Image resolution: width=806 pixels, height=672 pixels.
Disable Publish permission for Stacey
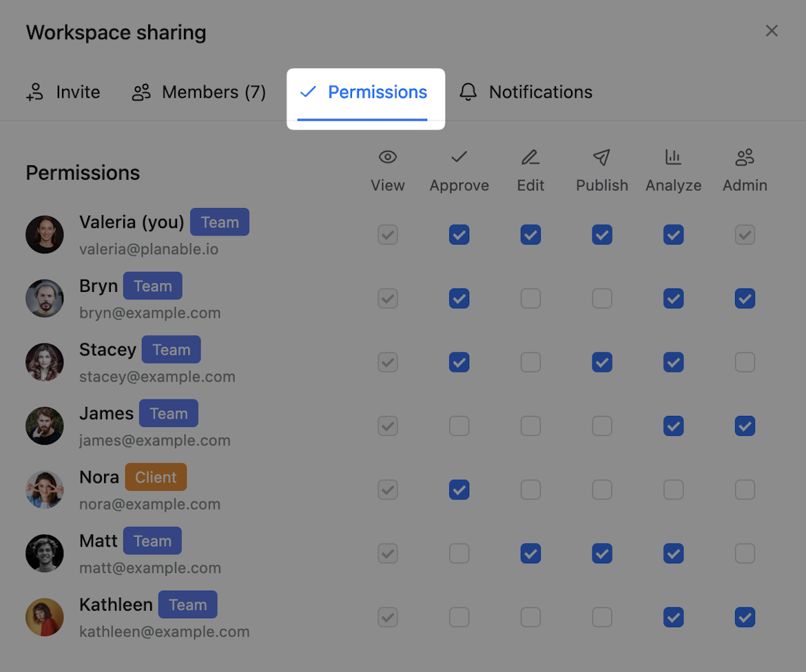tap(602, 362)
